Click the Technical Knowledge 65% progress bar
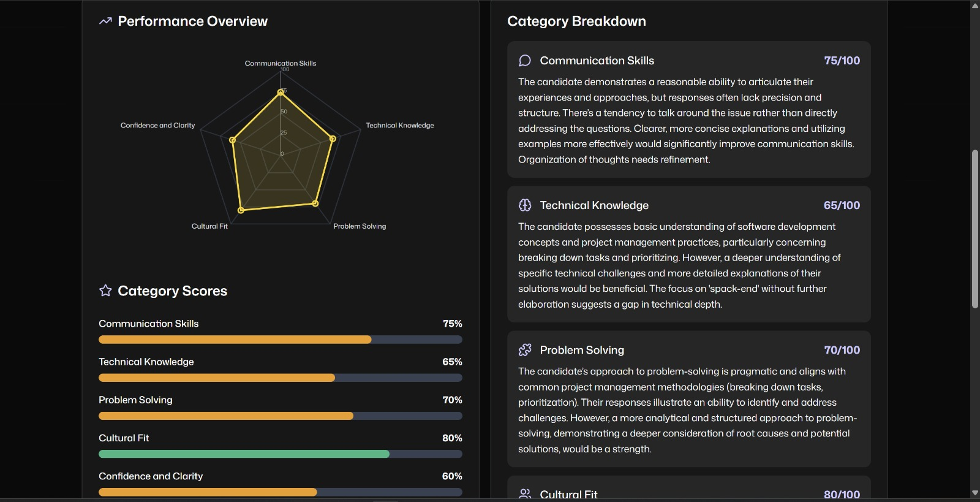Viewport: 980px width, 502px height. pos(280,378)
